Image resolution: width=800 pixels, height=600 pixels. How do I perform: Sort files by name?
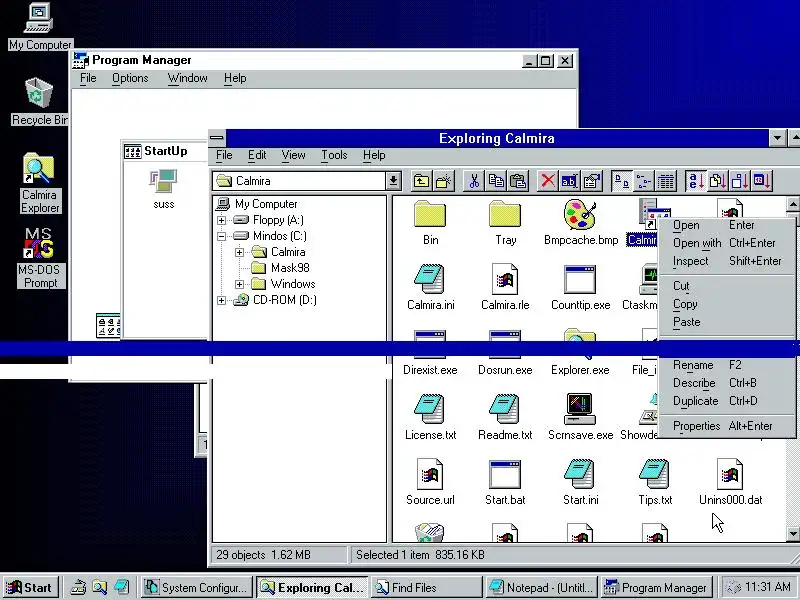tap(696, 181)
